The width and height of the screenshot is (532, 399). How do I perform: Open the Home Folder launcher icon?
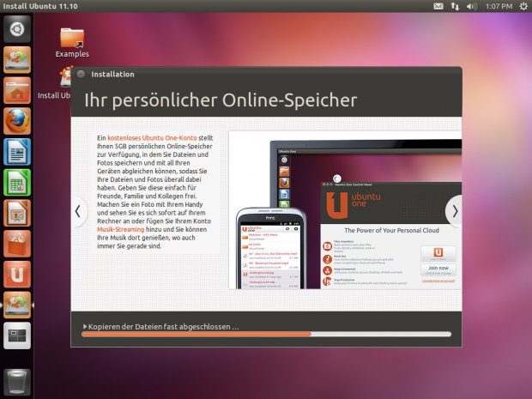tap(17, 90)
